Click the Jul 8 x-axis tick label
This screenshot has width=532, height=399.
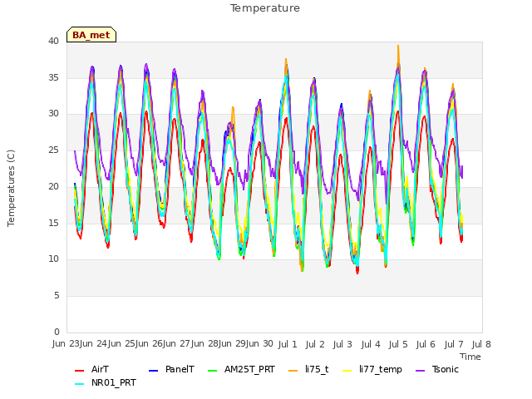coord(481,344)
